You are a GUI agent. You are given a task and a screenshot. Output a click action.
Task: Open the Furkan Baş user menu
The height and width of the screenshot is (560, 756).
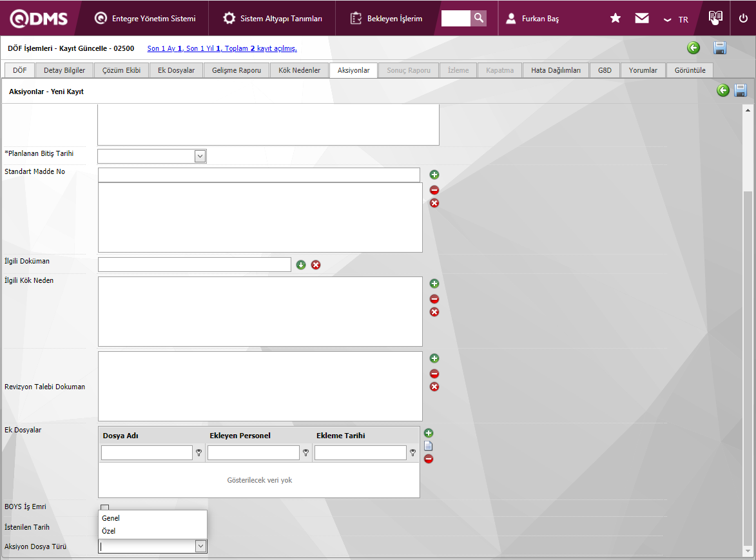pyautogui.click(x=532, y=18)
